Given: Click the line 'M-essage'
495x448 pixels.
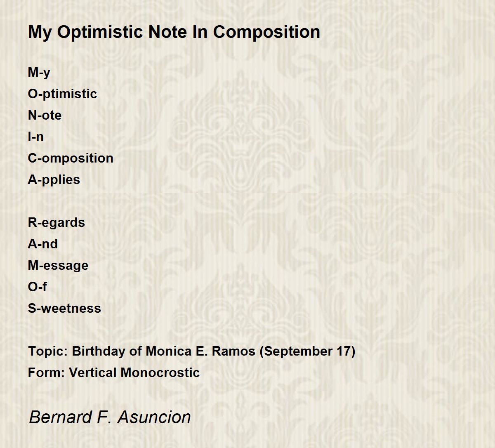Looking at the screenshot, I should pyautogui.click(x=58, y=266).
